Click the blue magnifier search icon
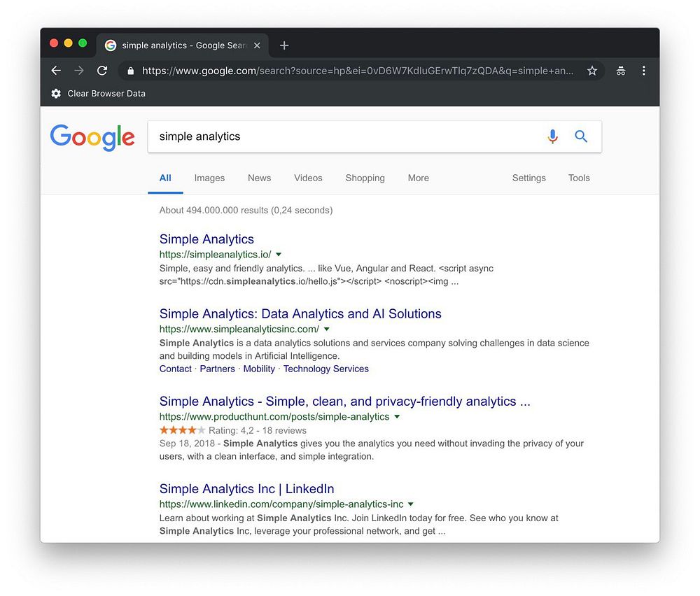 coord(581,136)
